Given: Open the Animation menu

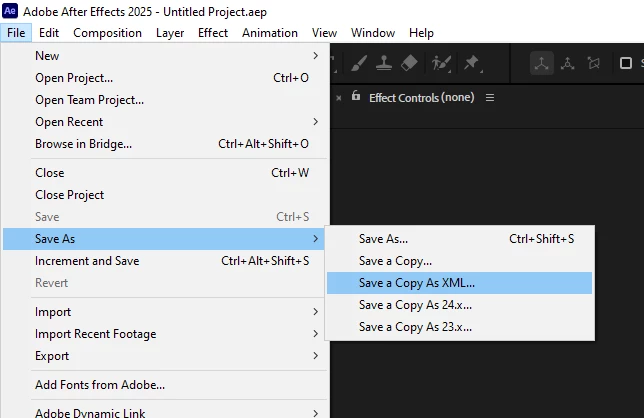Looking at the screenshot, I should 270,33.
